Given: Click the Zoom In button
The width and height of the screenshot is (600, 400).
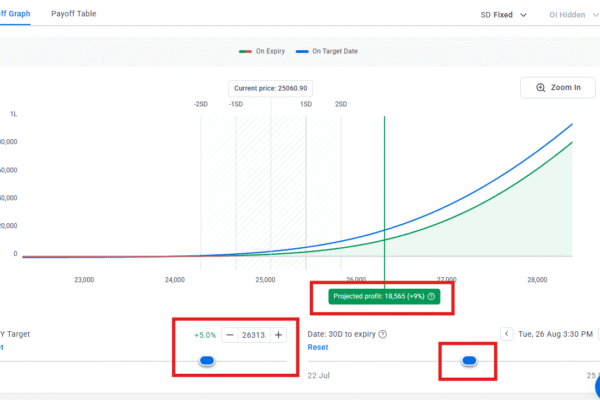Looking at the screenshot, I should 558,87.
